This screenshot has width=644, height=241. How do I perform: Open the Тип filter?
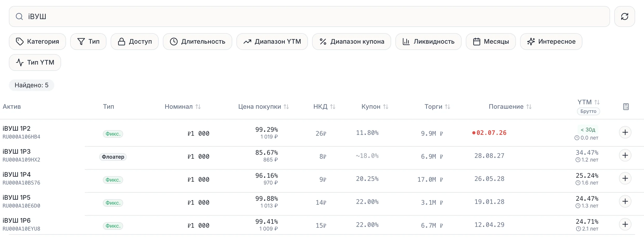[88, 42]
